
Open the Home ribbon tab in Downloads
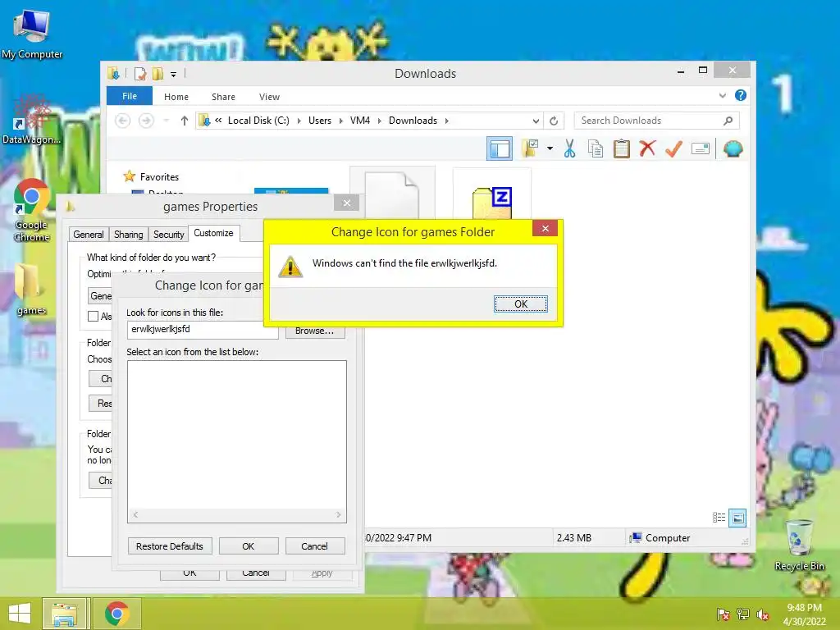pyautogui.click(x=176, y=97)
